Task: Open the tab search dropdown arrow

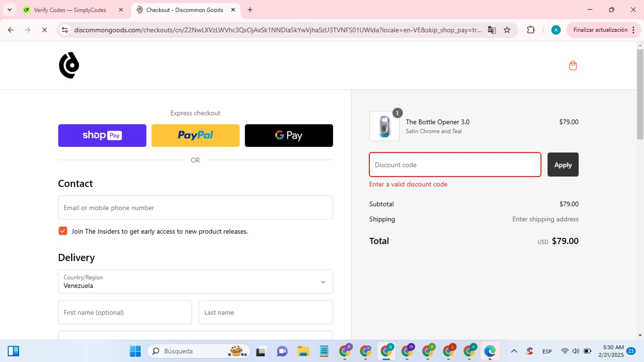Action: (x=9, y=10)
